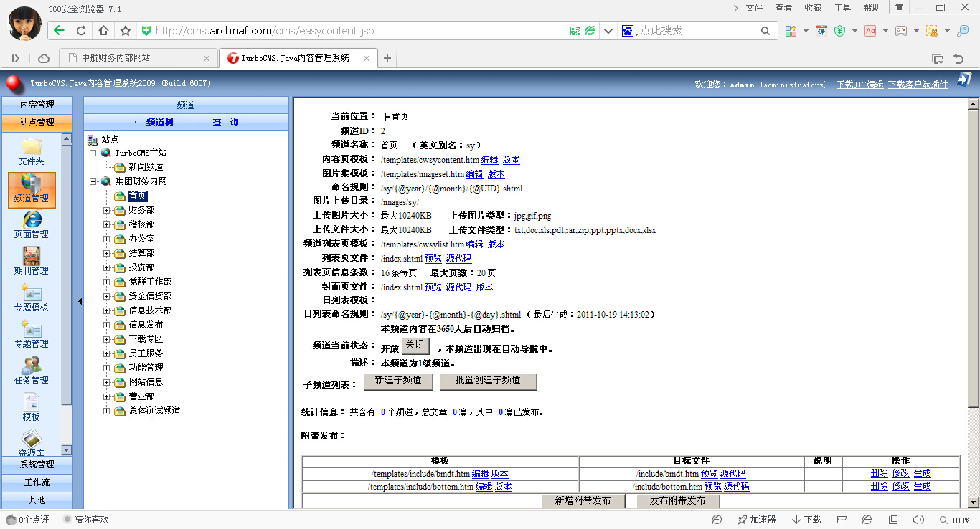
Task: Collapse the 集团财务内网 tree node
Action: point(93,181)
